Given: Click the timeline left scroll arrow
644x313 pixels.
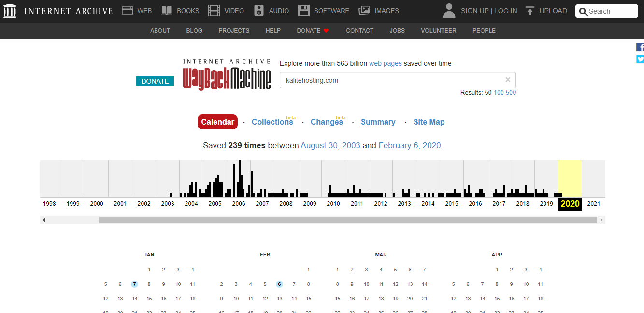Looking at the screenshot, I should [x=44, y=220].
